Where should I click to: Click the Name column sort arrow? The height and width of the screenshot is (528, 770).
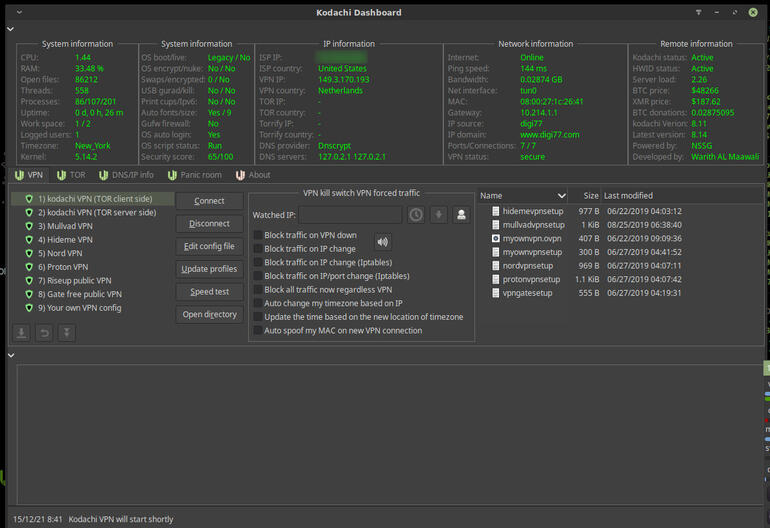click(561, 195)
